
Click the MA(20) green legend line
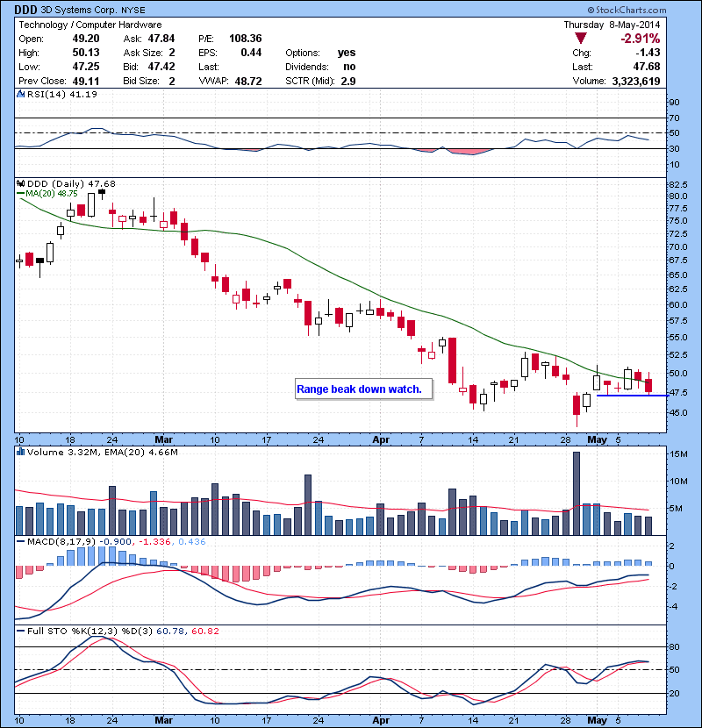[20, 193]
